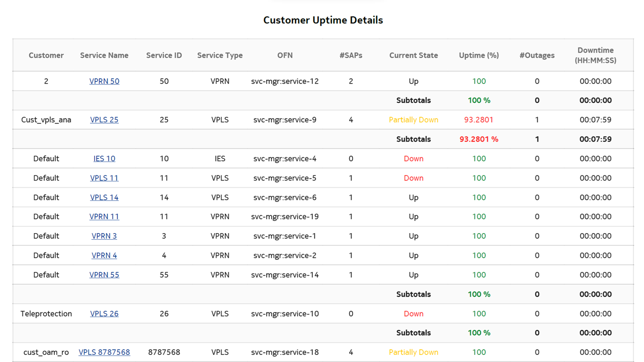Select the svc-mgr:service-4 OFN cell
The height and width of the screenshot is (362, 644).
tap(285, 159)
